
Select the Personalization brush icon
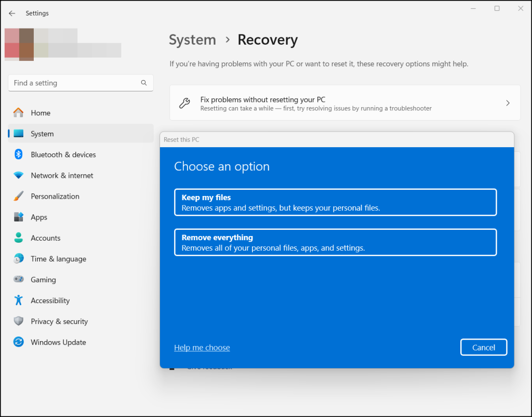(18, 196)
